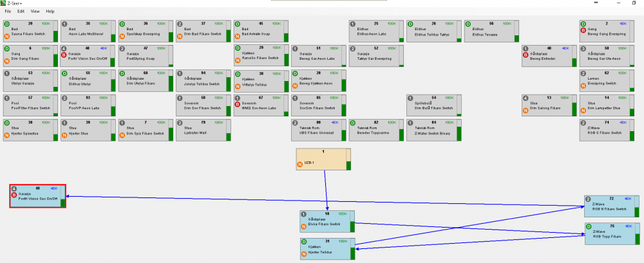The width and height of the screenshot is (644, 263).
Task: Click the orange N badge on UZB-1 controller
Action: (x=299, y=165)
